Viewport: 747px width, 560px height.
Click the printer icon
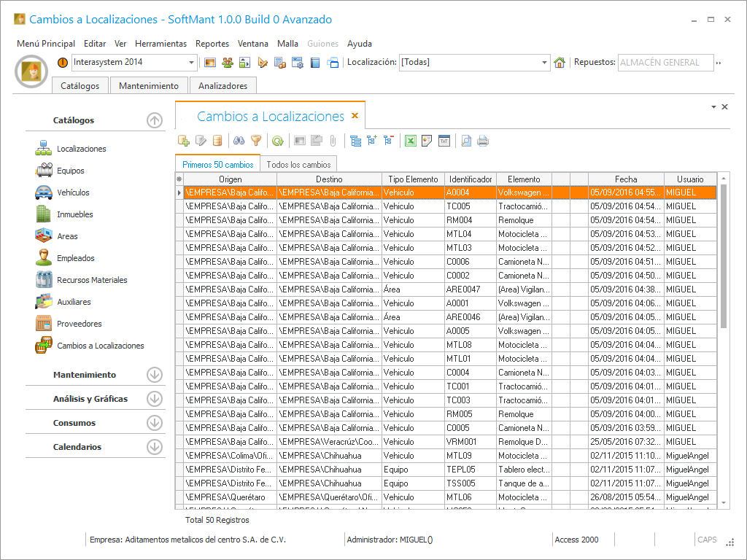(483, 141)
